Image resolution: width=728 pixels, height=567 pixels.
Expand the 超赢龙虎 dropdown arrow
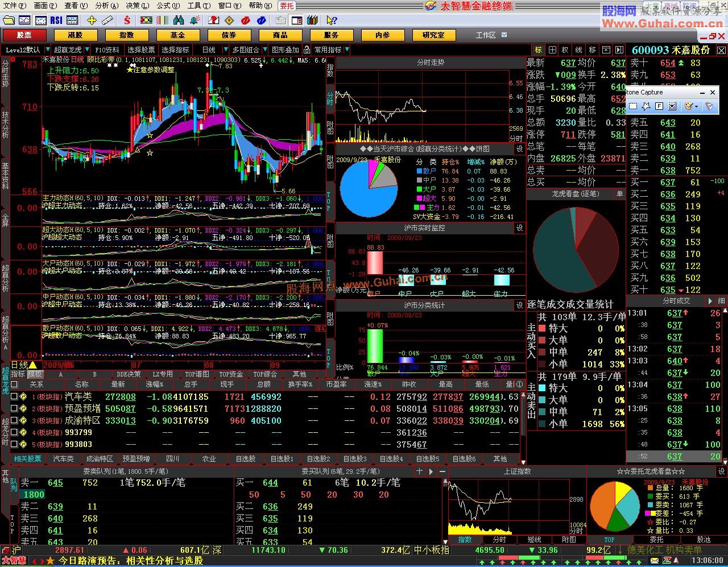pos(86,50)
